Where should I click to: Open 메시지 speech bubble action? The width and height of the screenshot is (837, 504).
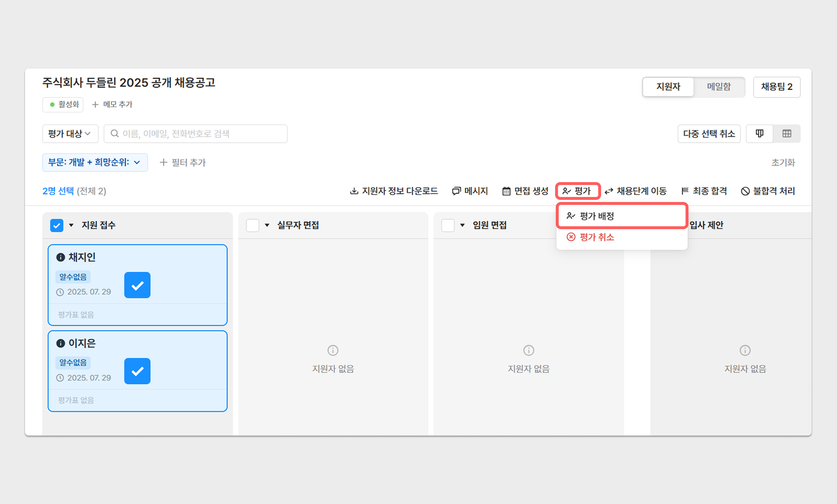coord(456,191)
